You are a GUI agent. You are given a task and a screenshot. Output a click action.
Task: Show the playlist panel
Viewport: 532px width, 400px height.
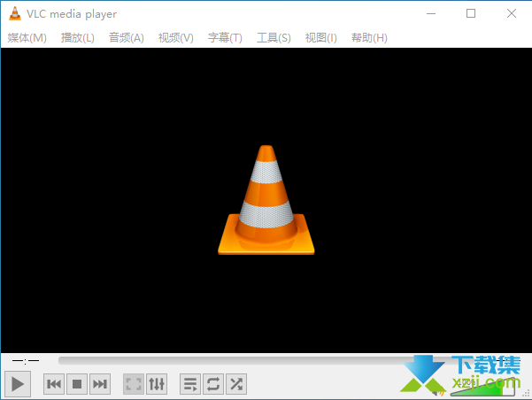coord(190,384)
